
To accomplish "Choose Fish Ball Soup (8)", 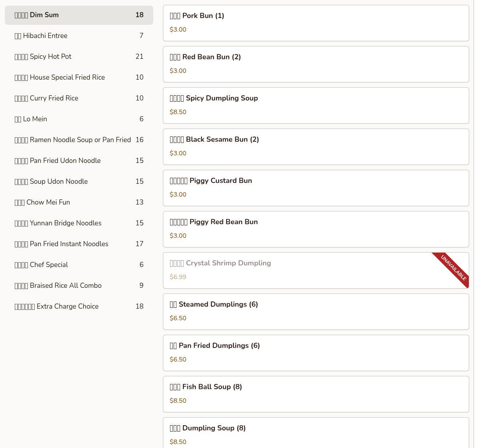I will pyautogui.click(x=315, y=394).
